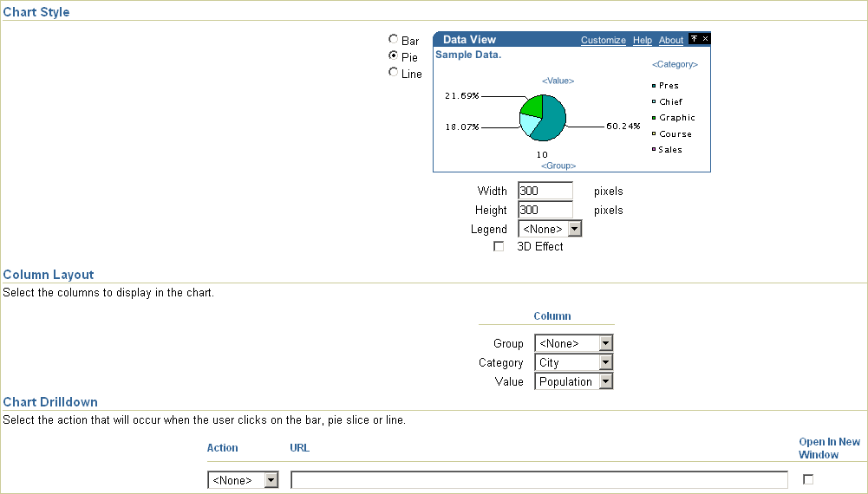The width and height of the screenshot is (868, 494).
Task: Click the URL column header
Action: tap(299, 447)
